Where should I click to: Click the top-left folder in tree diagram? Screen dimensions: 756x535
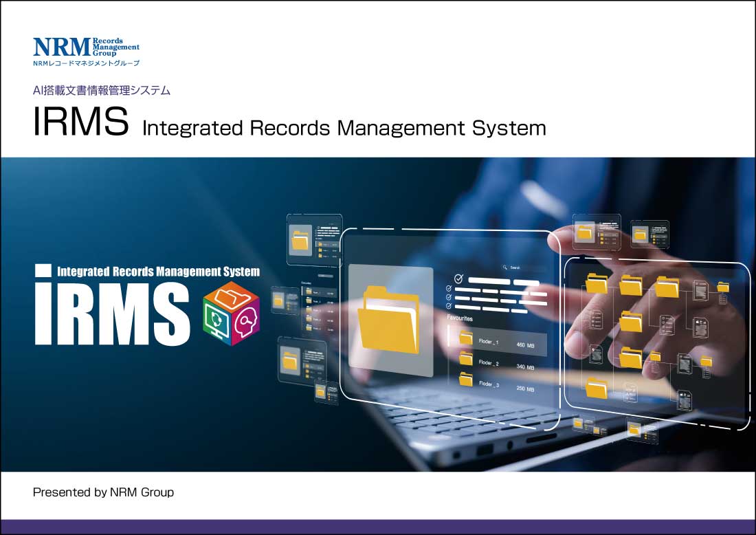[x=597, y=283]
